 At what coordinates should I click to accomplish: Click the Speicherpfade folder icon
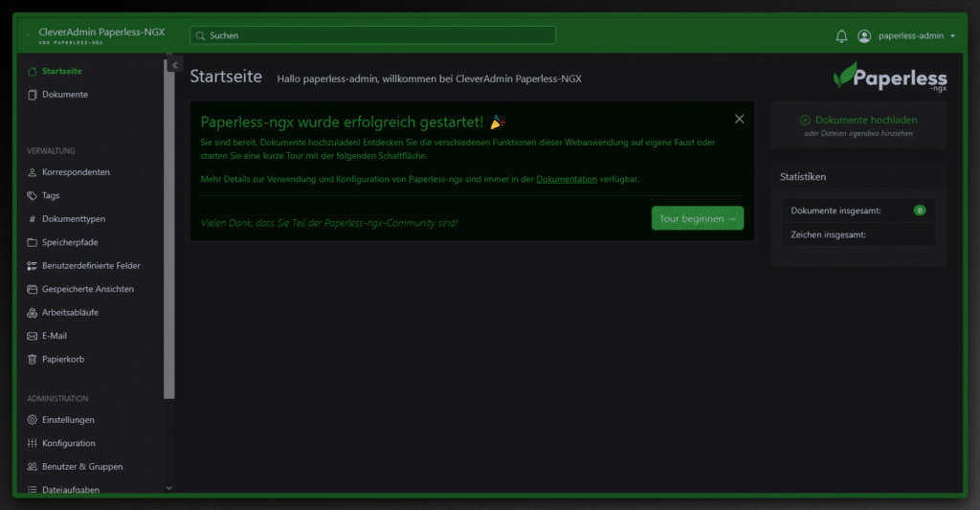pos(33,242)
